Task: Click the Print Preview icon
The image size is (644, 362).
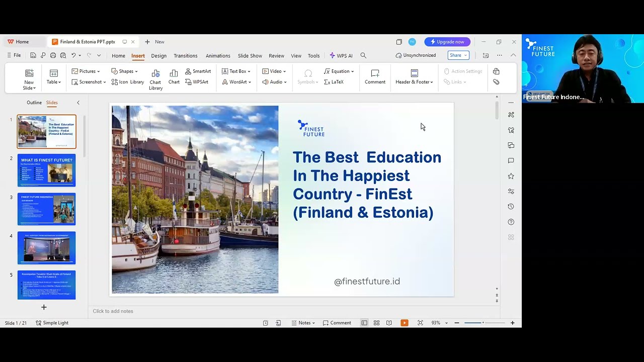Action: click(x=63, y=55)
